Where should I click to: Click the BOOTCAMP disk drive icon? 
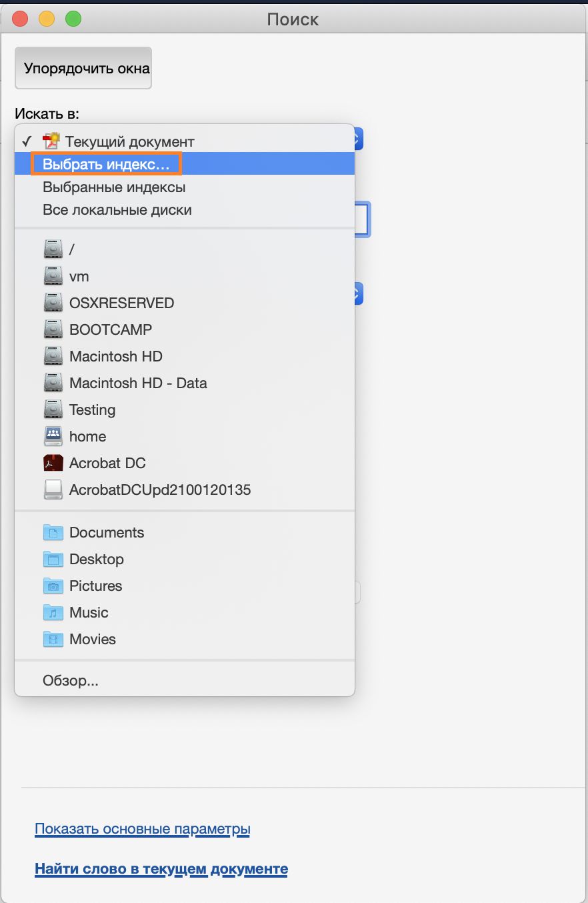click(53, 329)
